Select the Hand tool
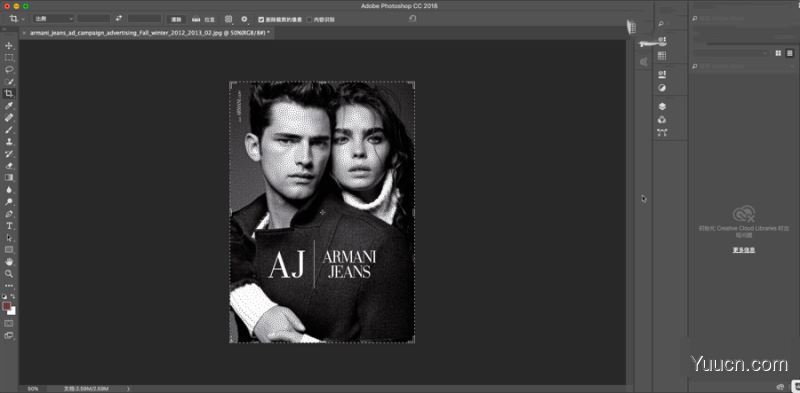Viewport: 800px width, 393px height. point(9,261)
